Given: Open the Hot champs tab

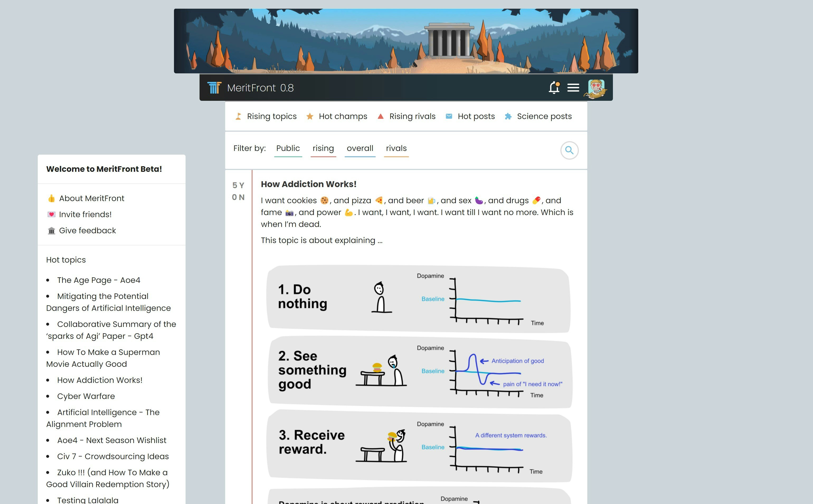Looking at the screenshot, I should (x=343, y=116).
